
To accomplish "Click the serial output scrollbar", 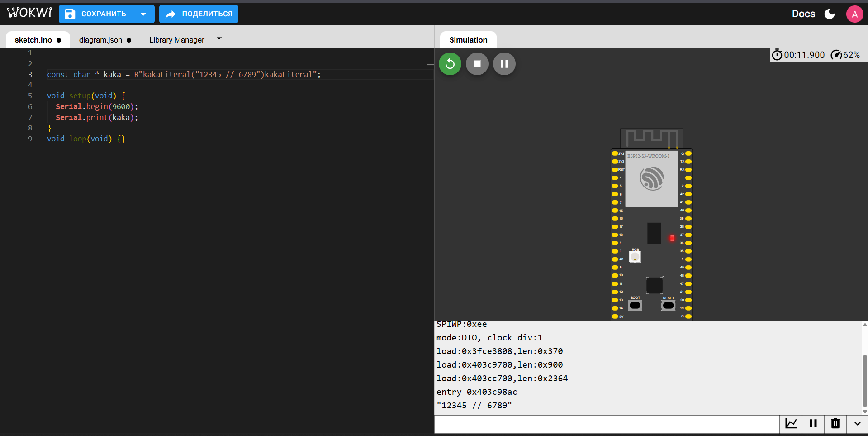I will (865, 368).
